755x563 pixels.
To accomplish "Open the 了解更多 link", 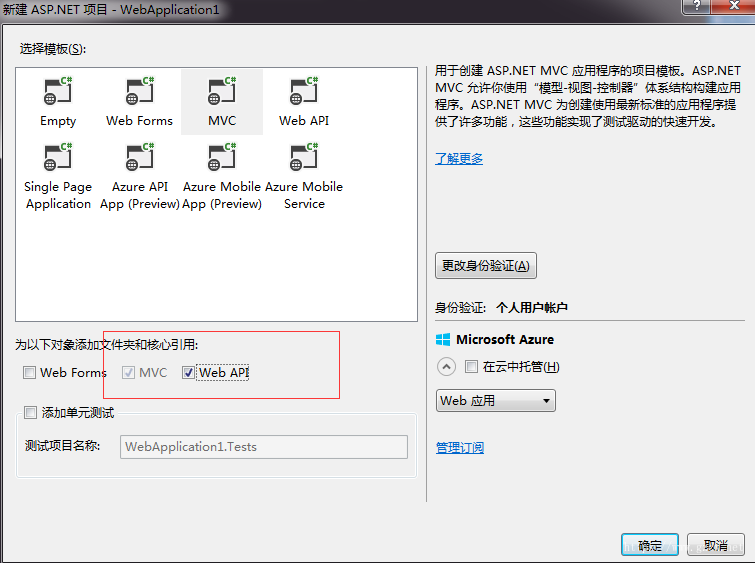I will 459,158.
